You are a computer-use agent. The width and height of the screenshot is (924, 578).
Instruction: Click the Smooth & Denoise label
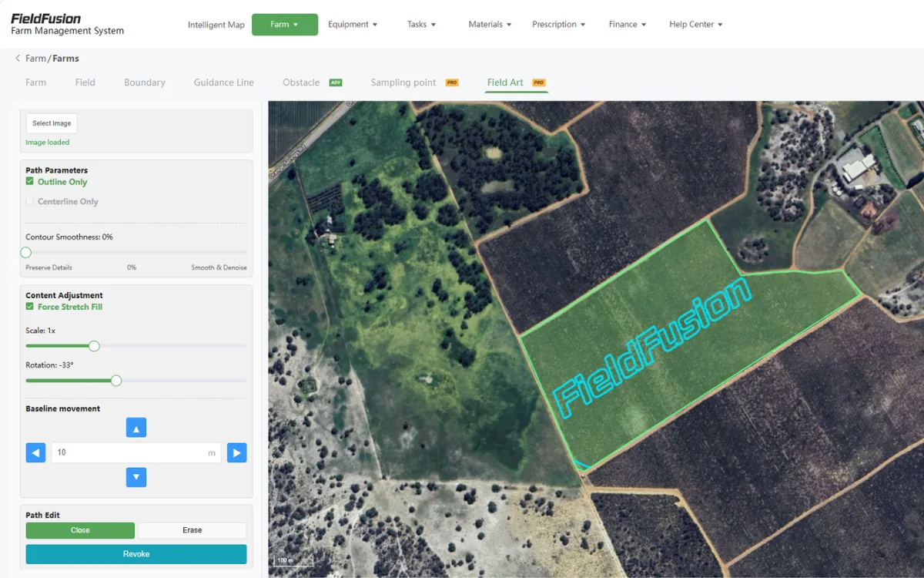tap(219, 267)
